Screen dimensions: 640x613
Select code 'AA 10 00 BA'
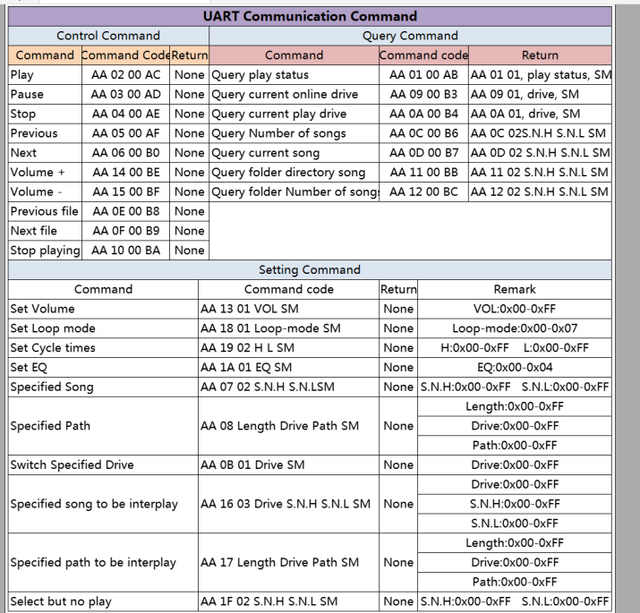(x=126, y=251)
